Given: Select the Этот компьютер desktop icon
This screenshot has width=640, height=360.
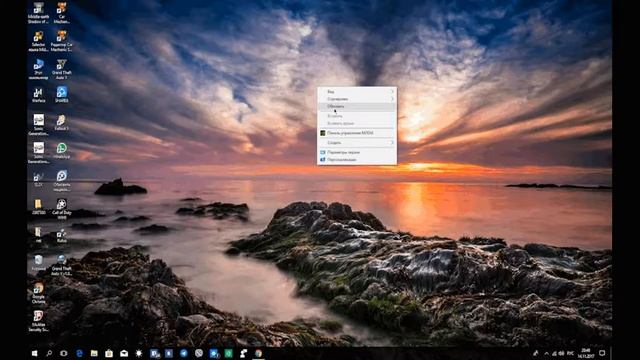Looking at the screenshot, I should pyautogui.click(x=38, y=69).
